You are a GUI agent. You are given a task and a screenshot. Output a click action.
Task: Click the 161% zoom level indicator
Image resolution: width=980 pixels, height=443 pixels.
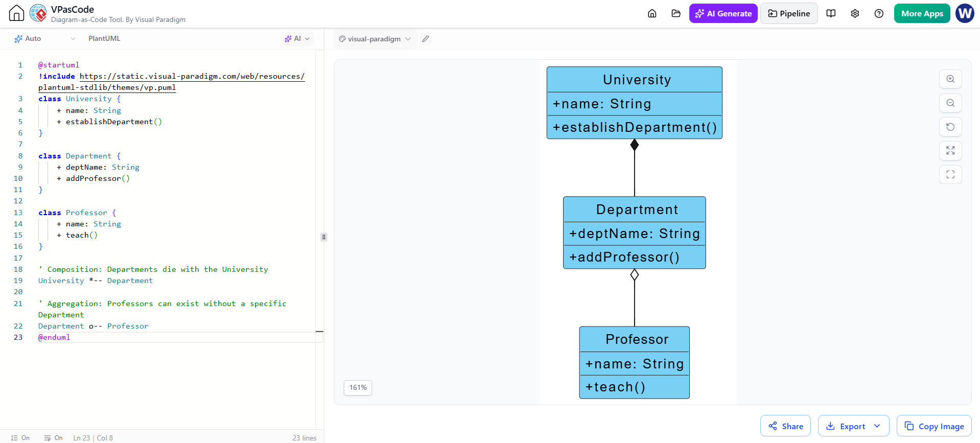click(x=358, y=387)
